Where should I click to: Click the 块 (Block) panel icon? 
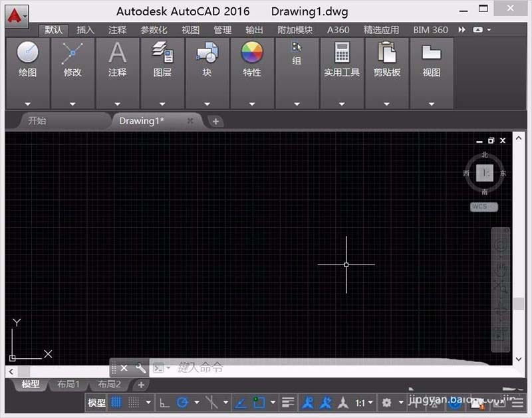[207, 52]
